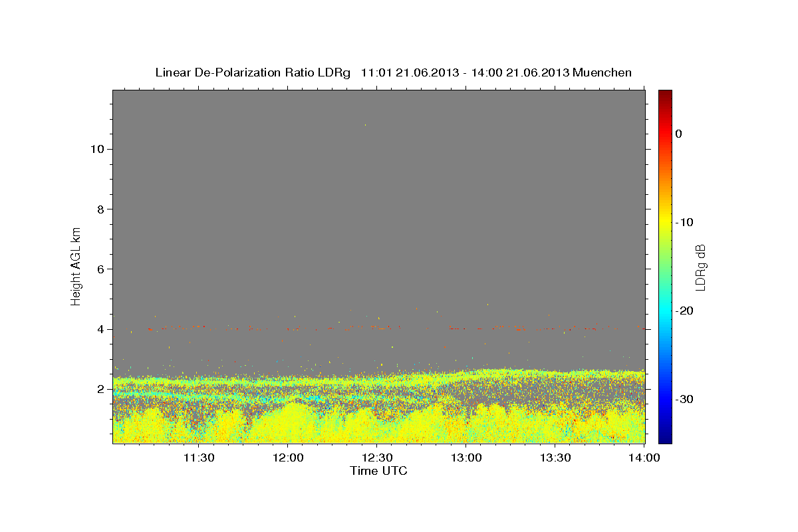Click the 11:30 time tick label
This screenshot has width=798, height=532.
click(199, 458)
